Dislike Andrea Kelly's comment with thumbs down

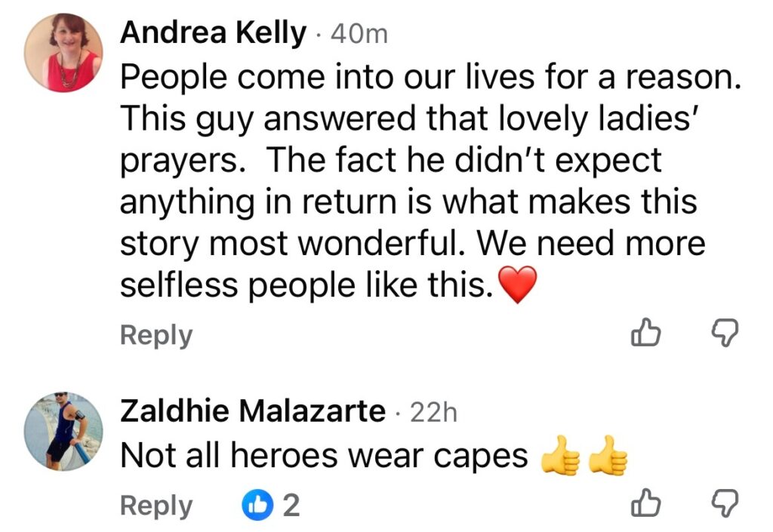[x=725, y=333]
